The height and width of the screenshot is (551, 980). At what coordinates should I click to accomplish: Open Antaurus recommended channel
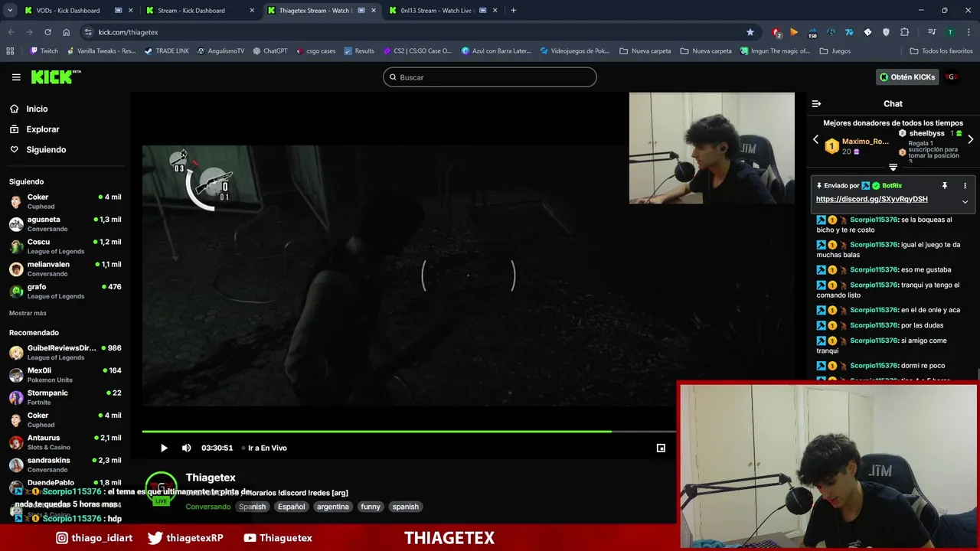click(65, 442)
